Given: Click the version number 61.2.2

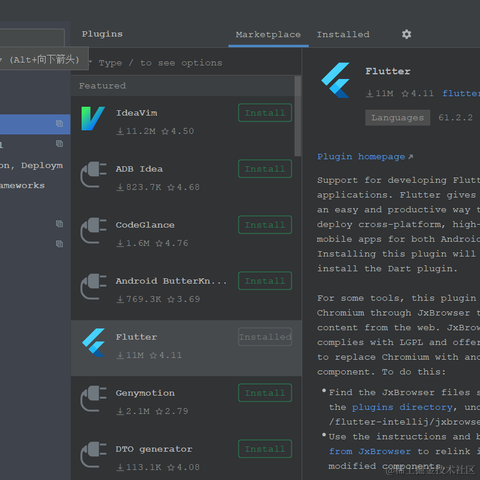Looking at the screenshot, I should coord(456,118).
